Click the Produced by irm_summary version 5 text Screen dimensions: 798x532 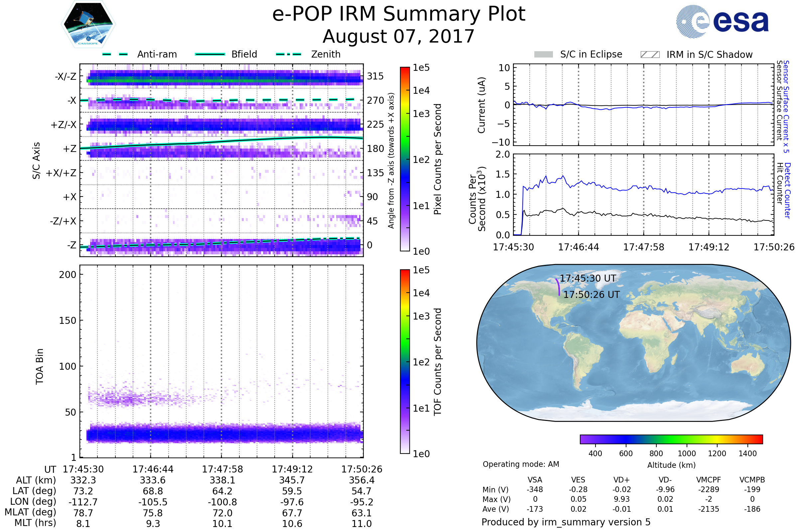tap(566, 522)
